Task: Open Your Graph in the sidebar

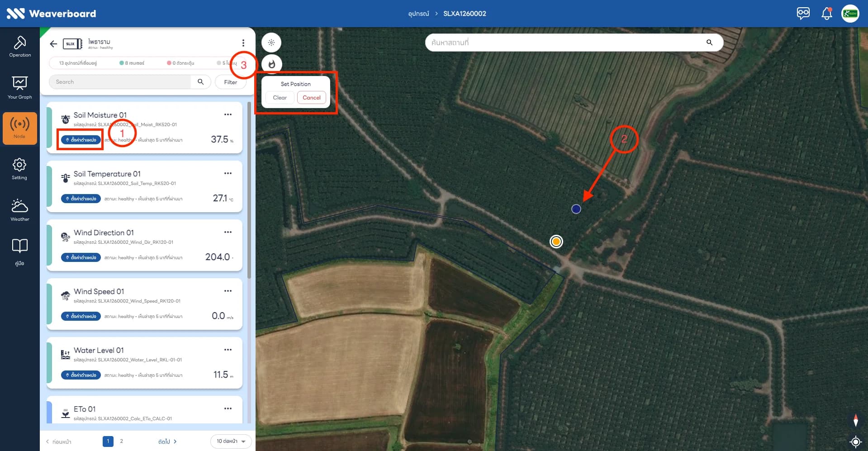Action: 20,88
